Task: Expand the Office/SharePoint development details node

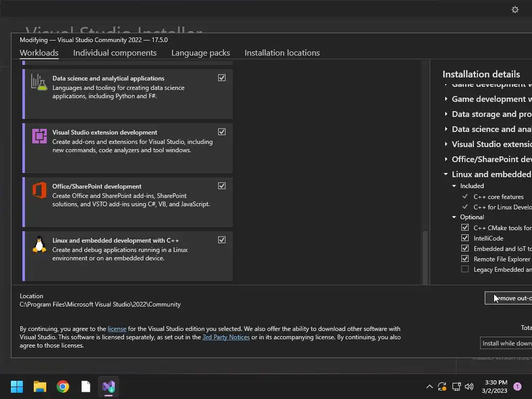Action: pos(446,159)
